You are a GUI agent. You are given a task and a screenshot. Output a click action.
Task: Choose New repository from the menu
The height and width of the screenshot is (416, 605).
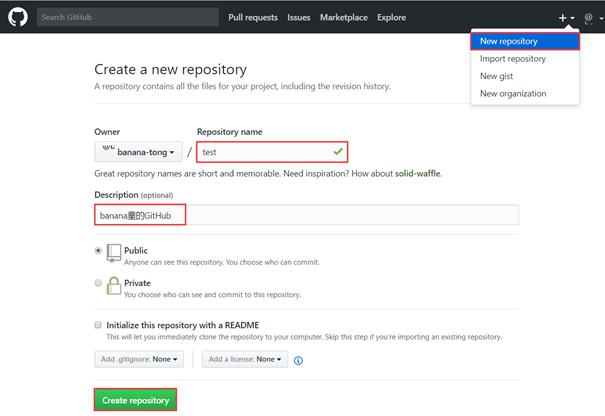[525, 41]
